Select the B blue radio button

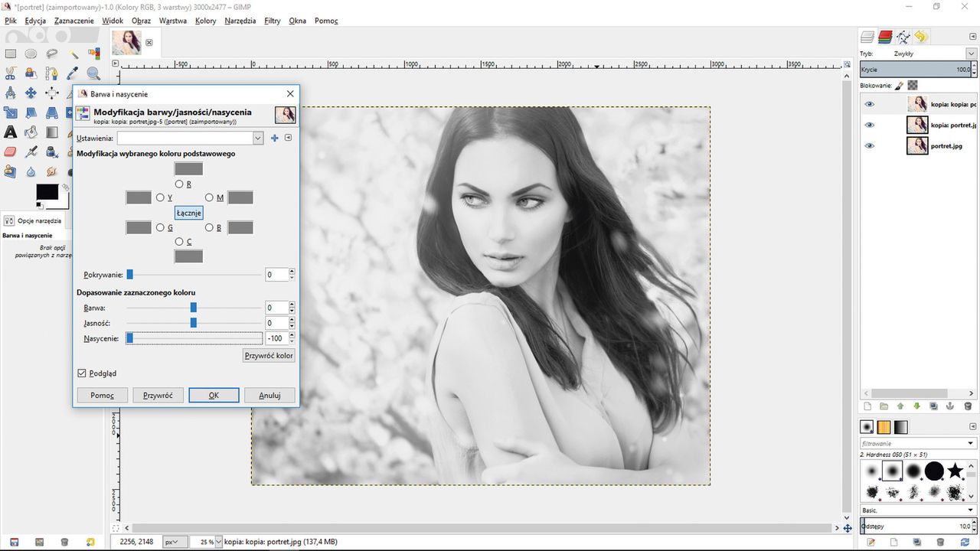[x=209, y=227]
